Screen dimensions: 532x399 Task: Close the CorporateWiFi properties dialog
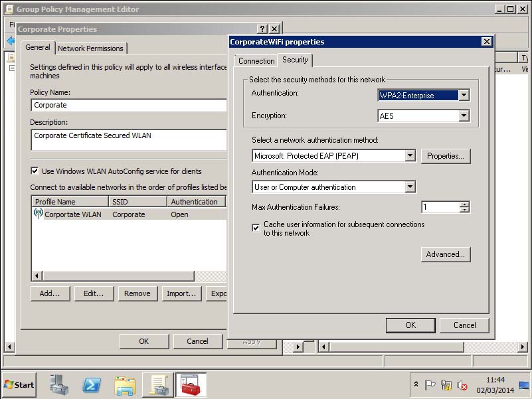tap(487, 41)
